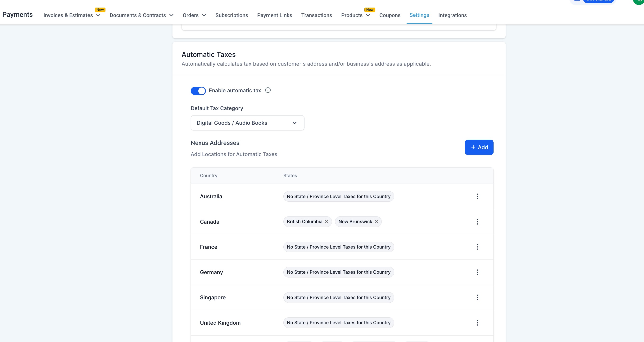Image resolution: width=644 pixels, height=342 pixels.
Task: Remove British Columbia state tag
Action: [x=326, y=222]
